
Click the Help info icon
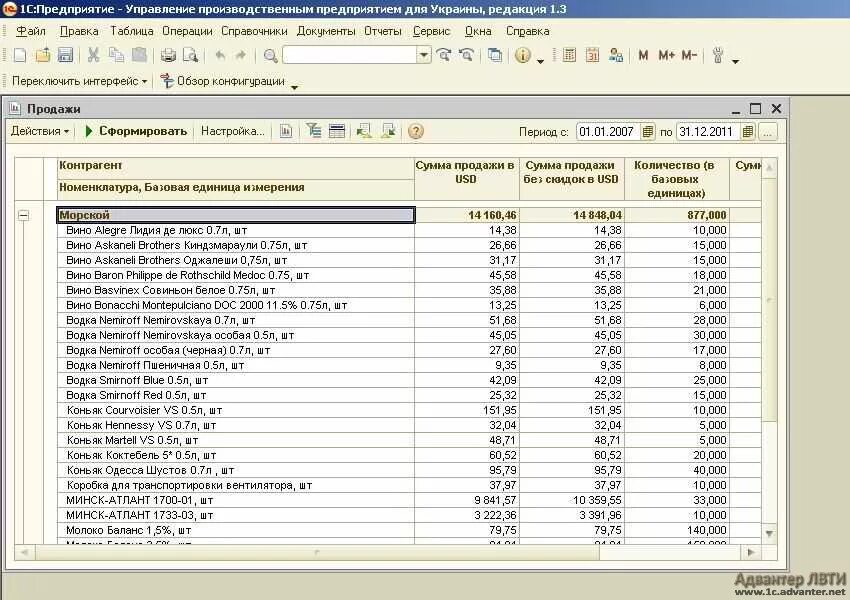(523, 55)
